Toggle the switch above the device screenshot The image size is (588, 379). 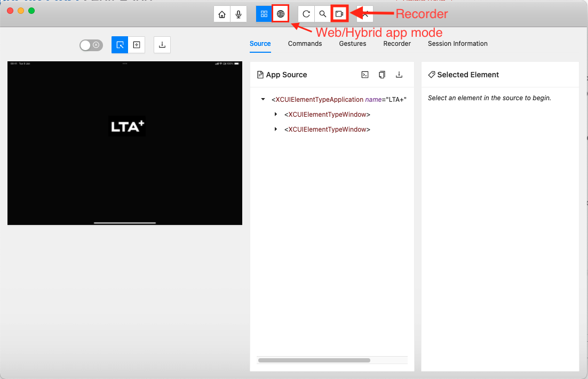coord(90,45)
